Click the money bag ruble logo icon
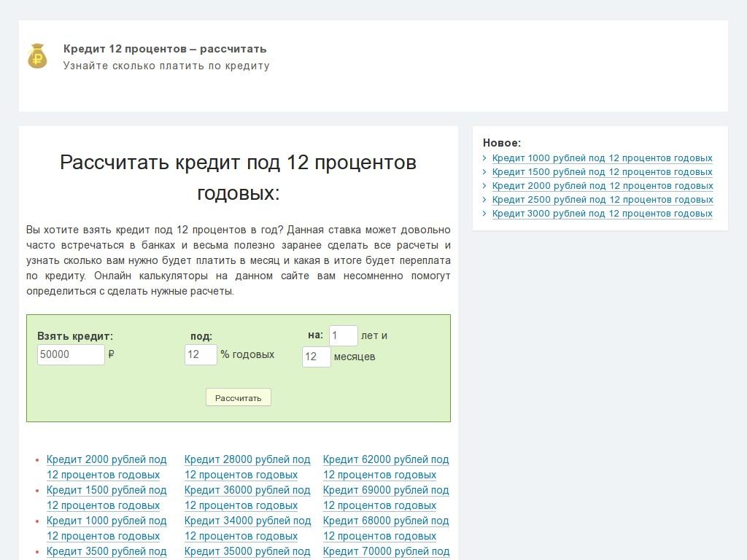Screen dimensions: 747x560 click(x=37, y=56)
